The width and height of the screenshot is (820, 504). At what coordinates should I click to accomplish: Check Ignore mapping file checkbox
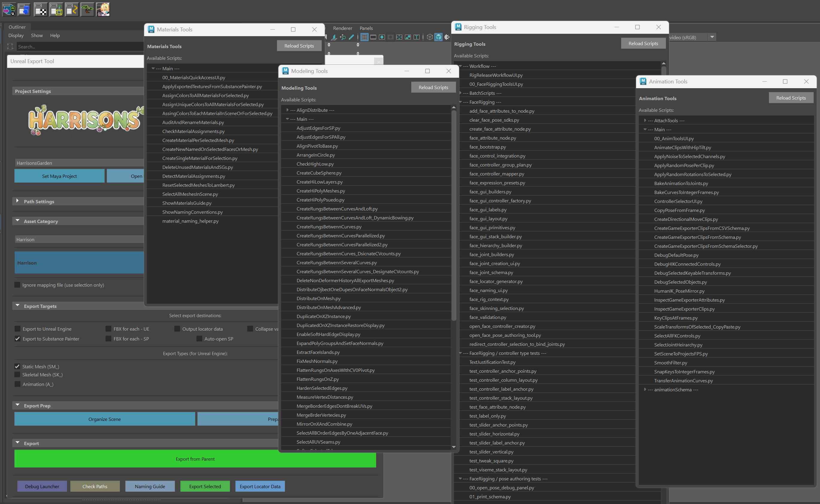(x=17, y=285)
